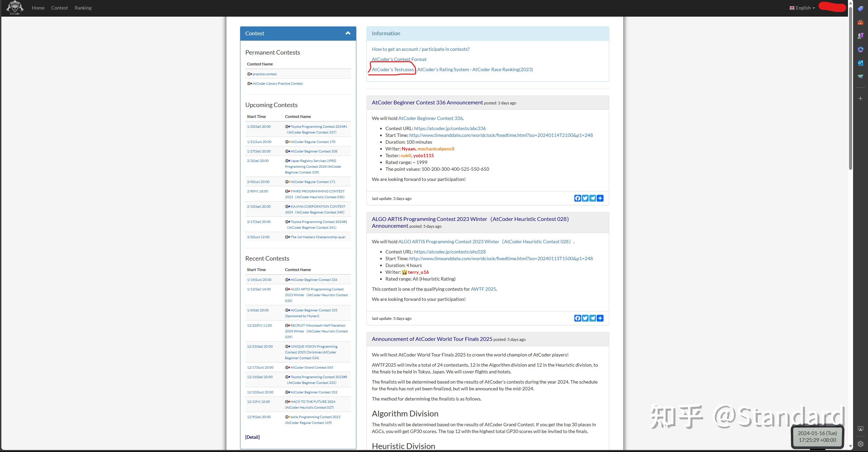Open the sidebar settings gear

[860, 444]
